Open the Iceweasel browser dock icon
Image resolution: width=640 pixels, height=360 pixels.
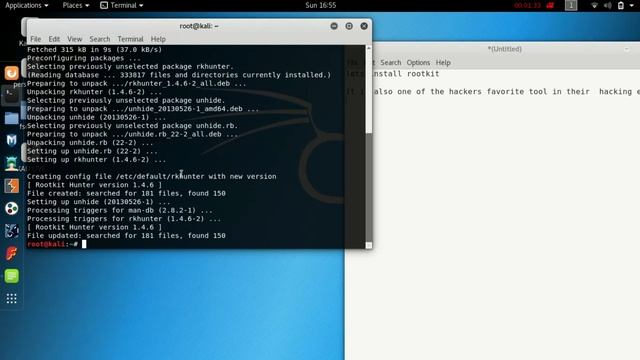[11, 73]
